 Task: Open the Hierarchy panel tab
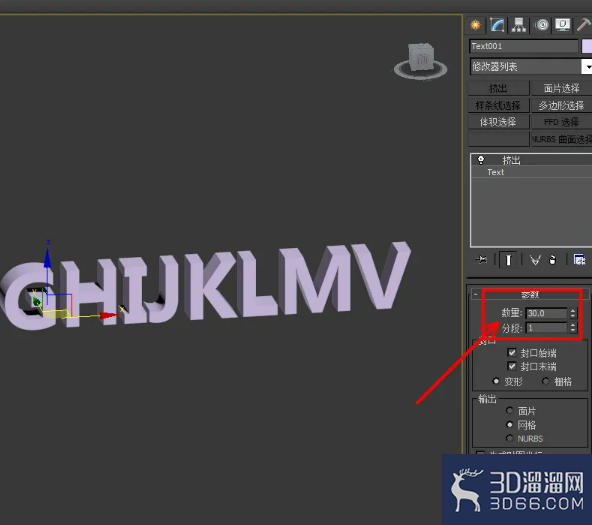click(x=519, y=25)
